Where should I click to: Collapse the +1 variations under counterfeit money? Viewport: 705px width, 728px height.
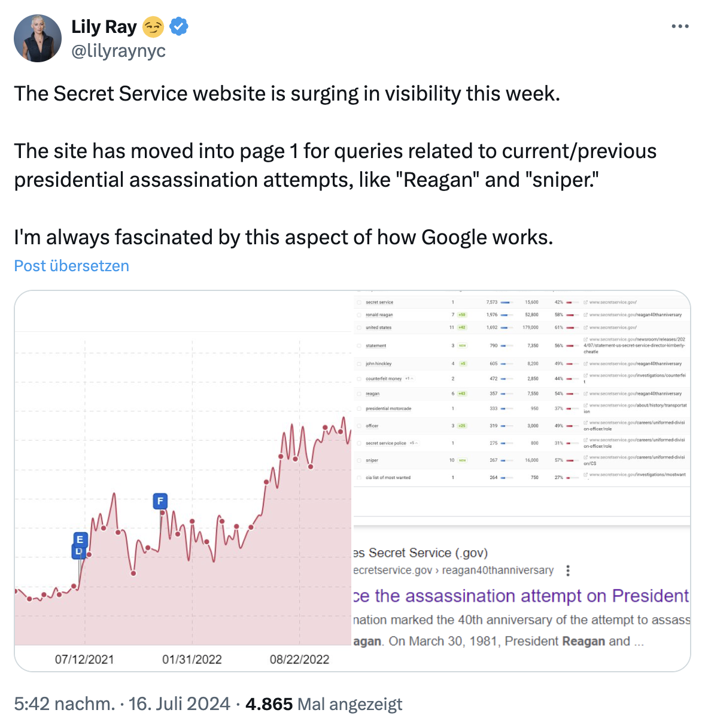(x=410, y=378)
